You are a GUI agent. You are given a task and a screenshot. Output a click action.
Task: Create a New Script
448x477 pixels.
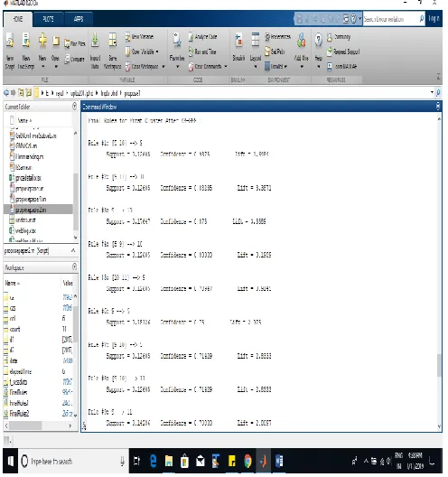[x=10, y=51]
